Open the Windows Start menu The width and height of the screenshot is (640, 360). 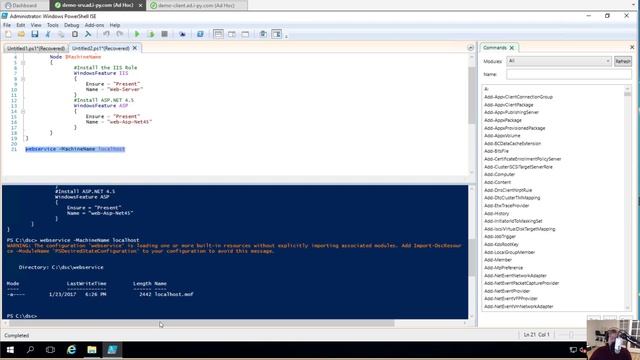(x=10, y=350)
